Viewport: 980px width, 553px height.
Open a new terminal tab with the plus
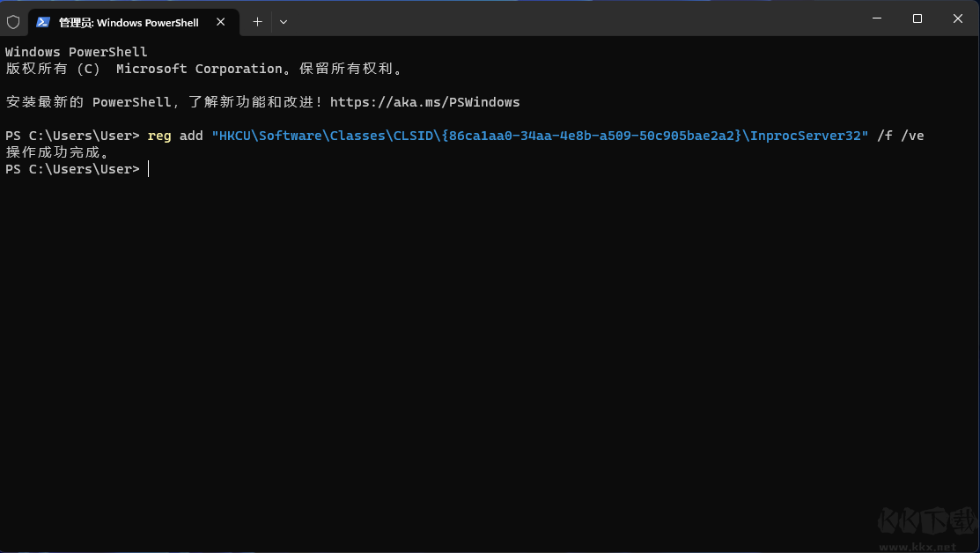256,22
